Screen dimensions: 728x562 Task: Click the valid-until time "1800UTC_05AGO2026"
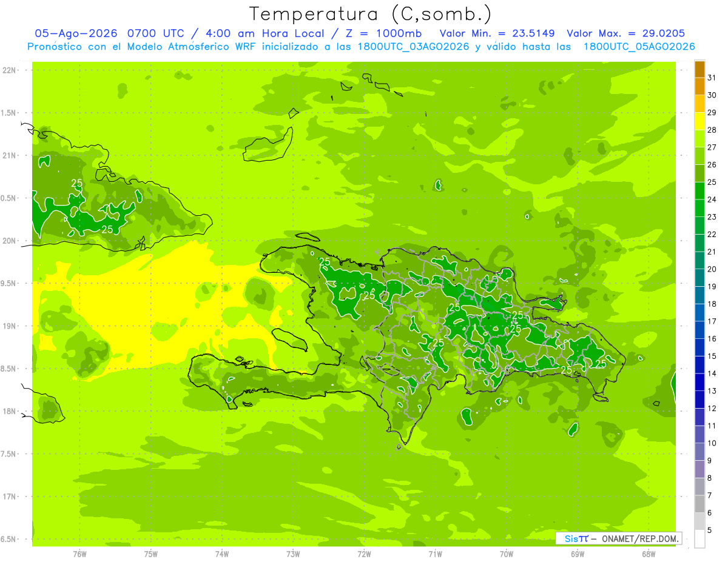[x=639, y=47]
